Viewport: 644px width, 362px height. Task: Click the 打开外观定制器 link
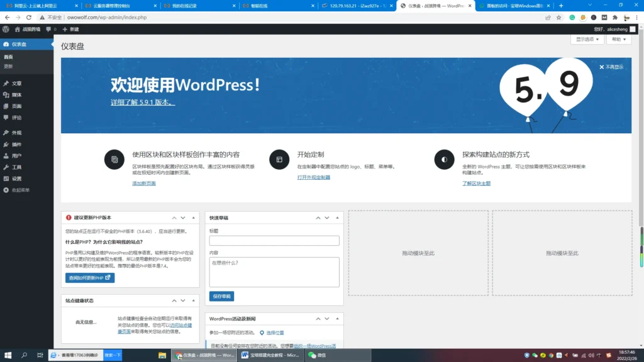(x=314, y=177)
